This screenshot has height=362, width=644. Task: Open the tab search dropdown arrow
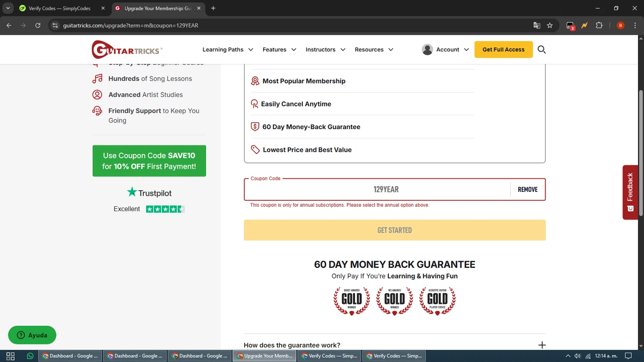(x=8, y=8)
